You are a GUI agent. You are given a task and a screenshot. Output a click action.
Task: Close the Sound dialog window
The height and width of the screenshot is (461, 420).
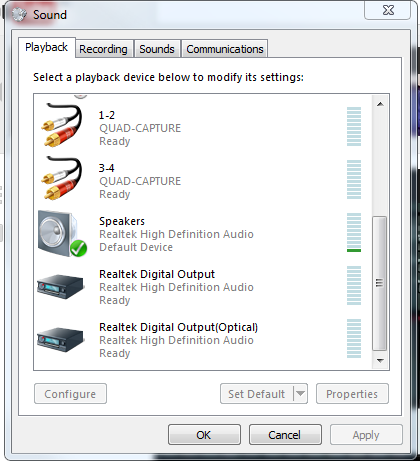(x=388, y=10)
